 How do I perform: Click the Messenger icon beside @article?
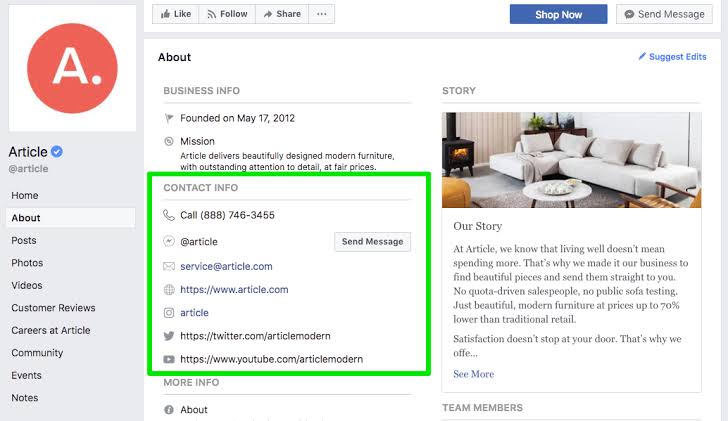[x=169, y=241]
